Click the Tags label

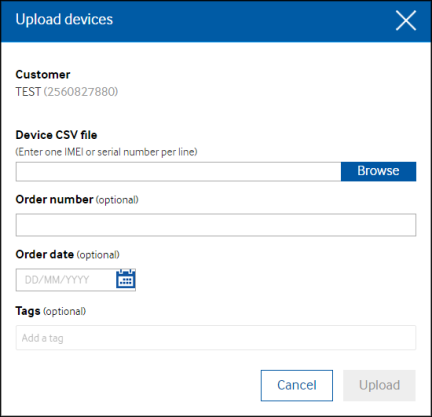28,311
